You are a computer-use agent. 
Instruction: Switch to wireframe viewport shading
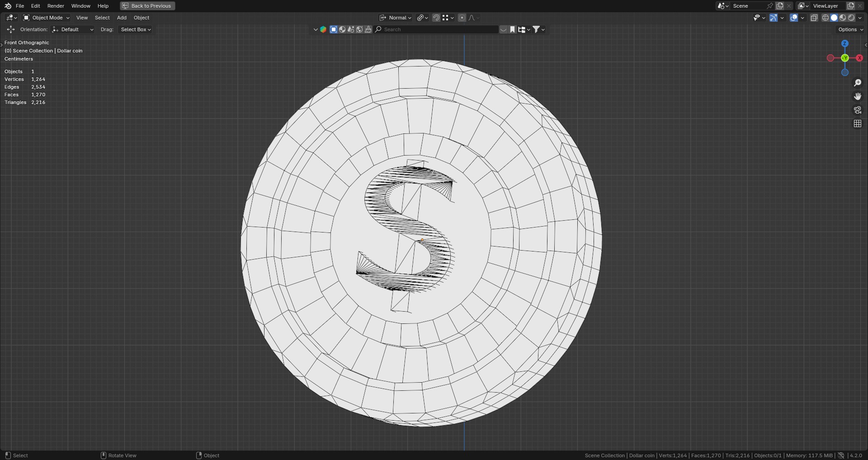pos(826,18)
